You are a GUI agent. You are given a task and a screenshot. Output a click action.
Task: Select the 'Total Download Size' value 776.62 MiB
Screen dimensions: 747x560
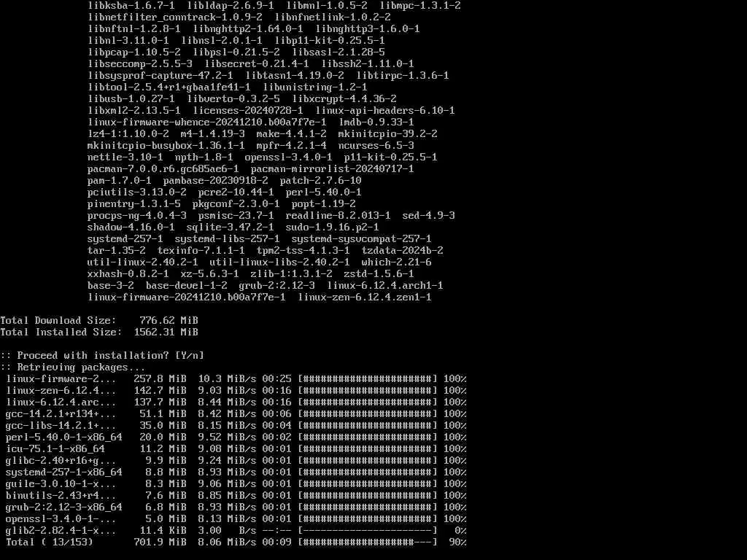169,321
